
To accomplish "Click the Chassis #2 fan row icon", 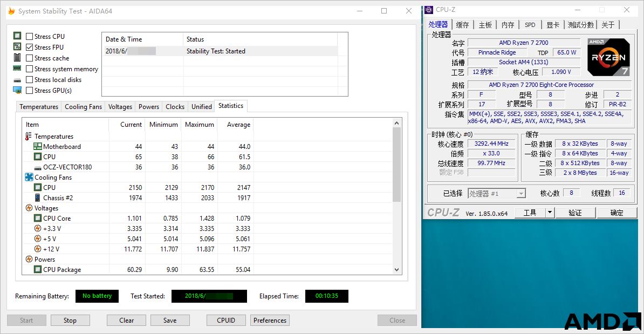I will pos(38,197).
